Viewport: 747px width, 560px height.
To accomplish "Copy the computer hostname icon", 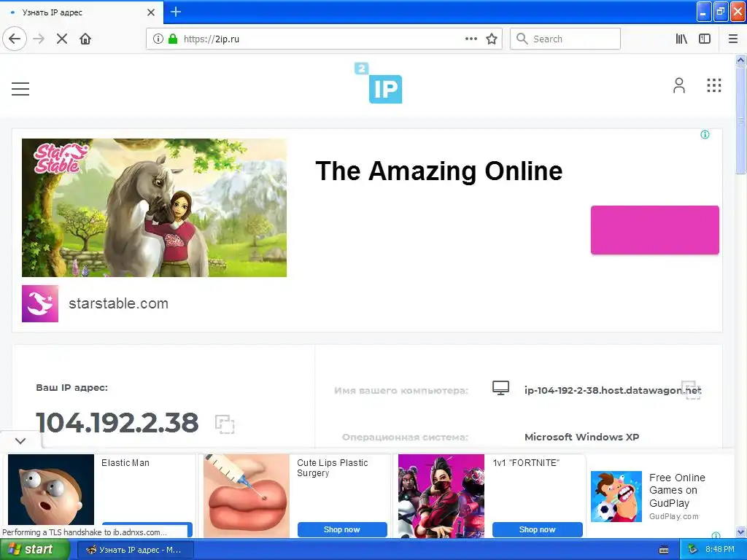I will click(x=691, y=390).
